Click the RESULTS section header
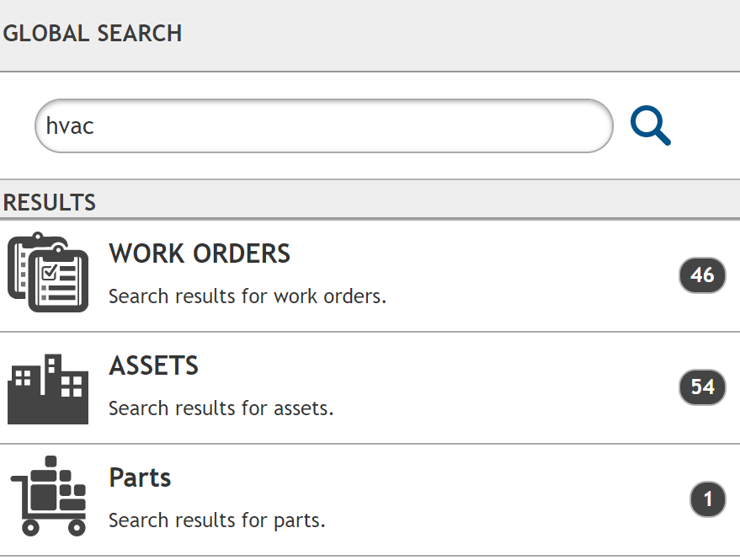Screen dimensions: 740x560 pos(50,202)
